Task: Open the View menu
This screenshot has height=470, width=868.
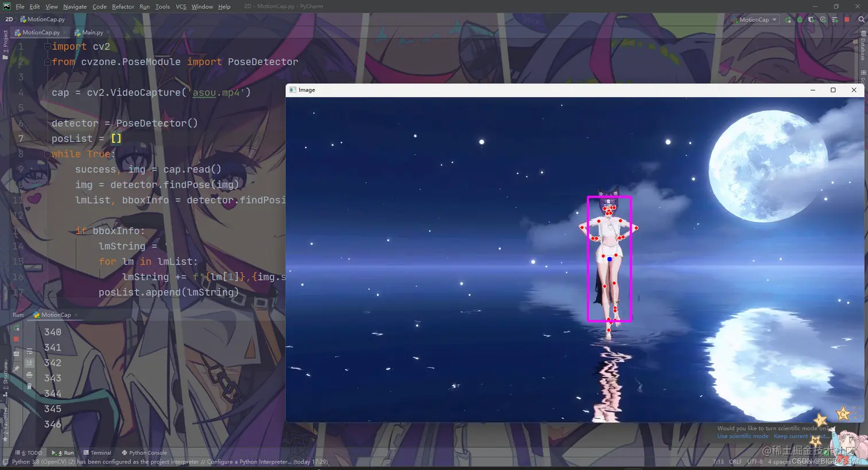Action: click(52, 6)
